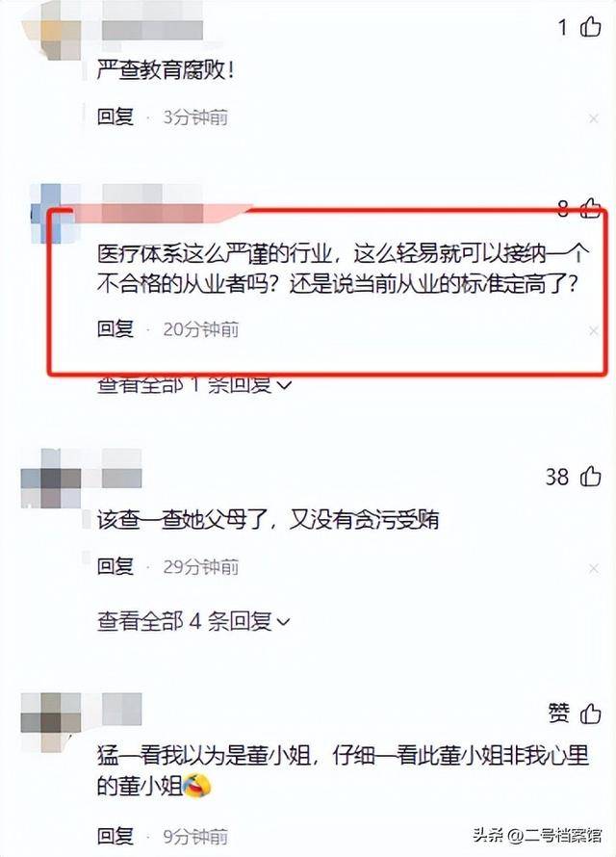Image resolution: width=616 pixels, height=857 pixels.
Task: Dismiss the 医疗体系 comment with X
Action: pos(594,330)
